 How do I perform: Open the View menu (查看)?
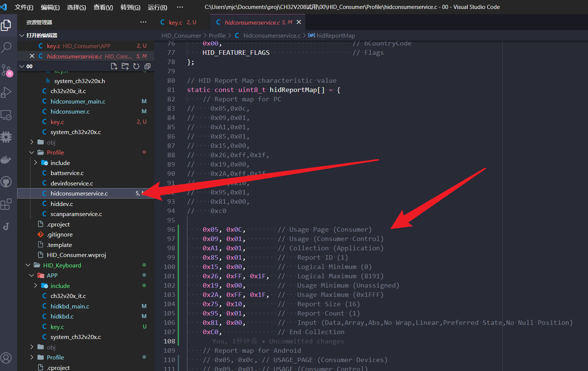(x=103, y=7)
